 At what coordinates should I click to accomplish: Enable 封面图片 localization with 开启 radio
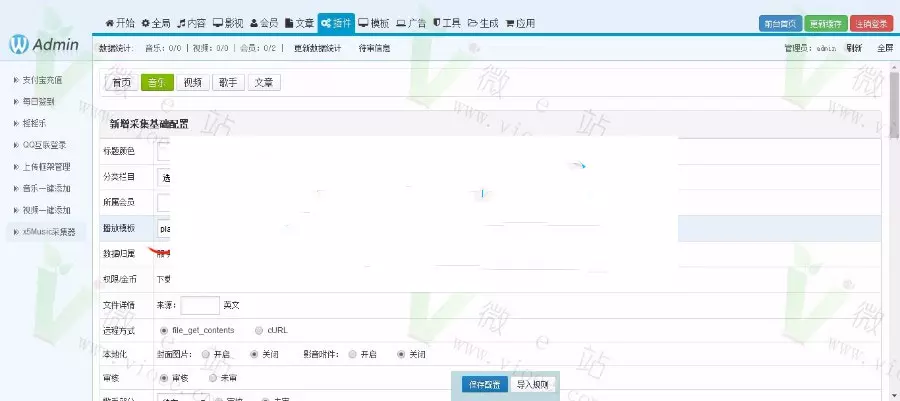pos(205,354)
